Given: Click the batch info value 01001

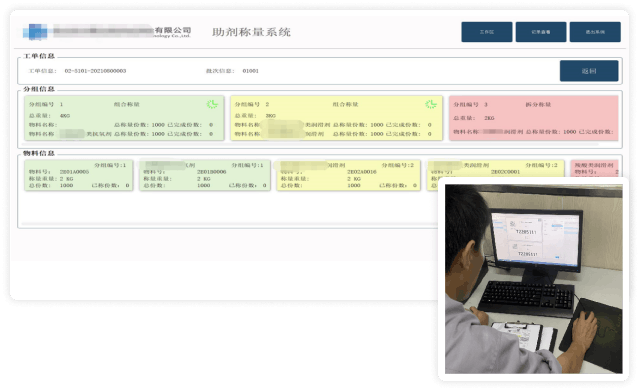Looking at the screenshot, I should (250, 71).
